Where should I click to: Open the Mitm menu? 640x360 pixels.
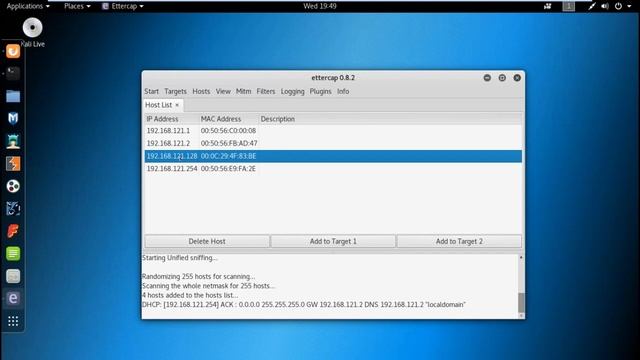tap(244, 91)
